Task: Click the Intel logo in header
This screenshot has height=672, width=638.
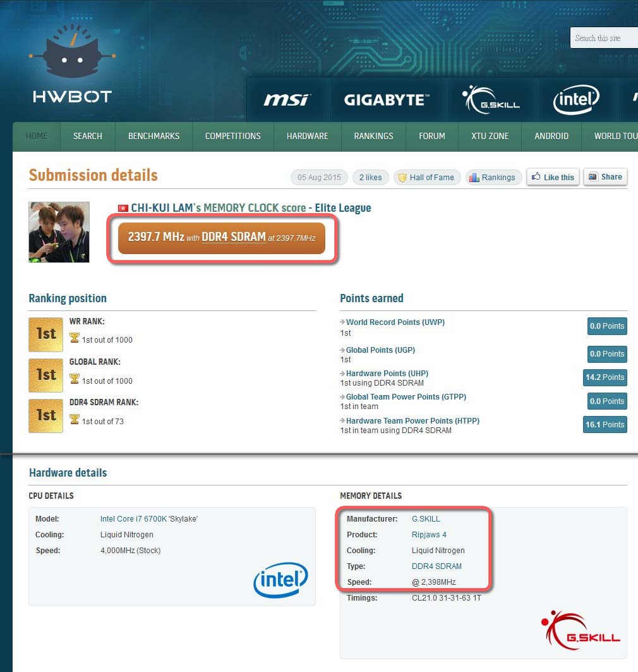Action: 575,100
